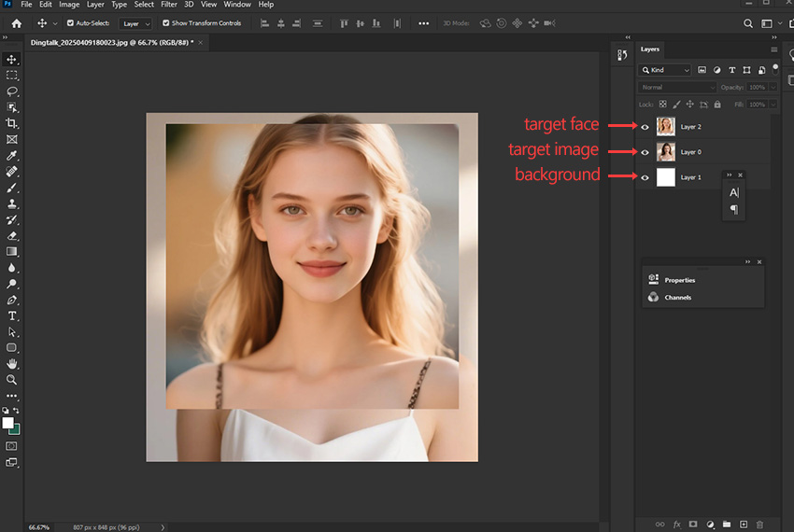Create new adjustment layer icon
The height and width of the screenshot is (532, 794).
[x=711, y=525]
